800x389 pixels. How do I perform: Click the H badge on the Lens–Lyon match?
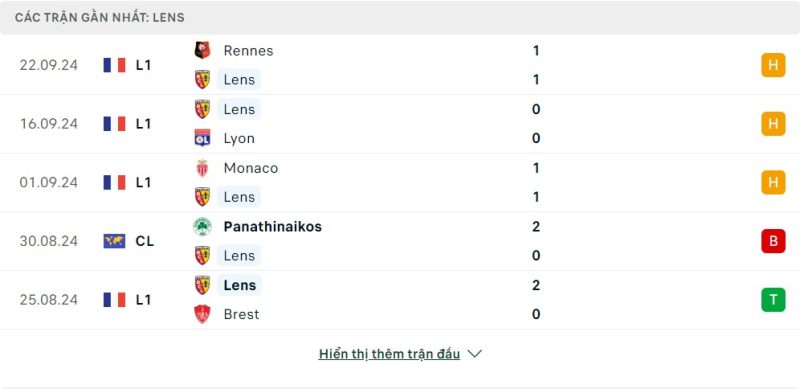pyautogui.click(x=773, y=124)
